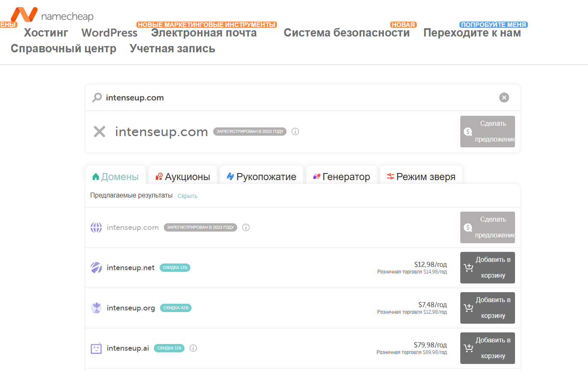Click the intenseup.org domain name
The height and width of the screenshot is (371, 588).
[x=131, y=308]
